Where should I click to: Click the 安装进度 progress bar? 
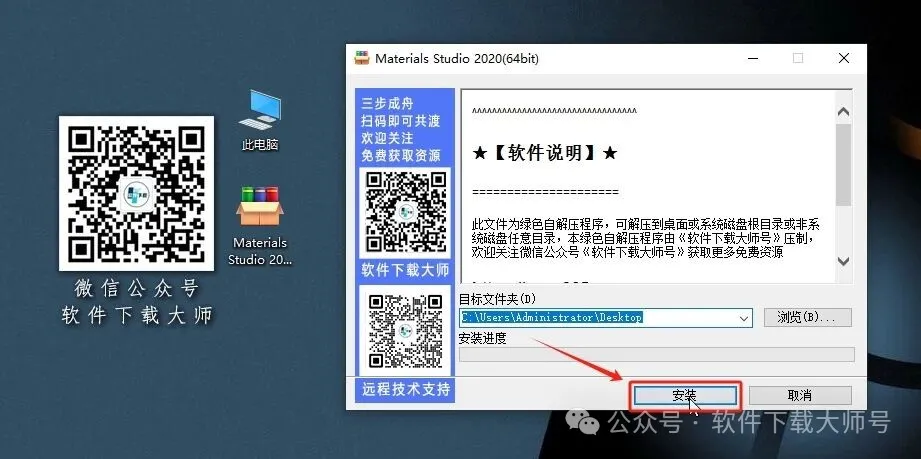(x=657, y=354)
